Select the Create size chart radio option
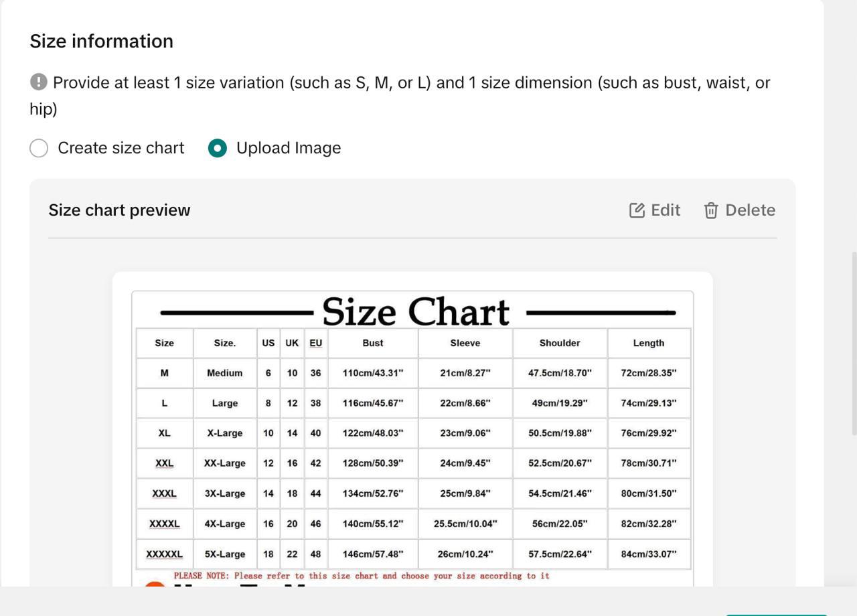 [x=39, y=148]
